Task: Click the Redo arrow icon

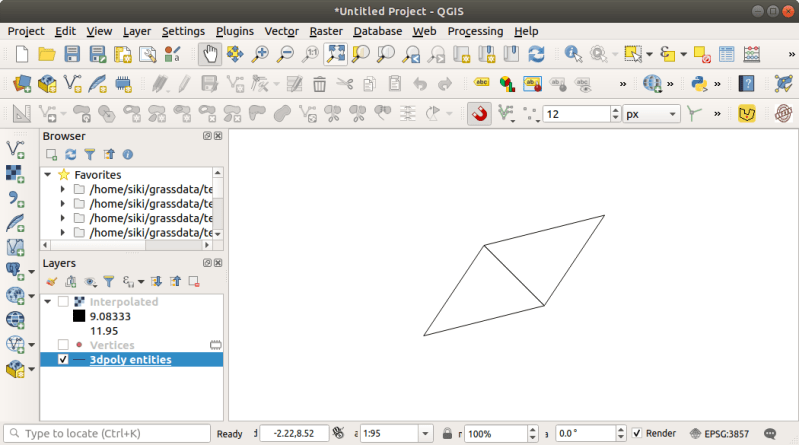Action: coord(445,84)
